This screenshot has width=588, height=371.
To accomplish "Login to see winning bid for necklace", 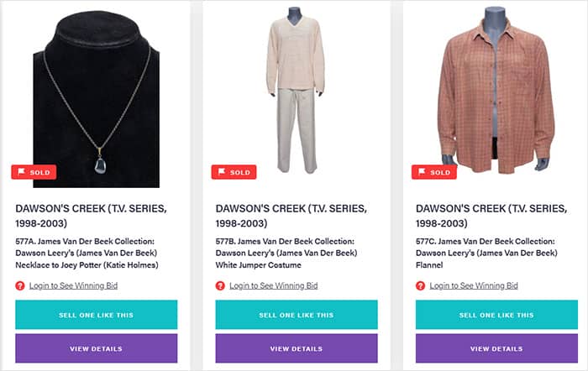I will 73,285.
